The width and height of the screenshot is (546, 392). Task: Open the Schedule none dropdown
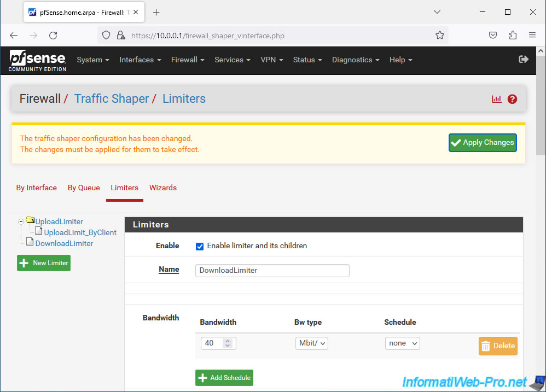click(403, 343)
